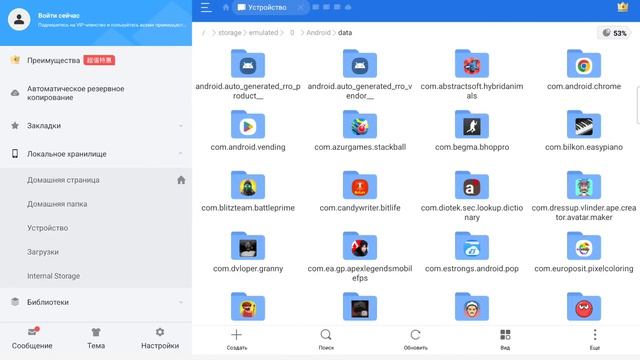This screenshot has width=640, height=360.
Task: Open com.europosit.pixelcoloring folder
Action: click(x=584, y=252)
